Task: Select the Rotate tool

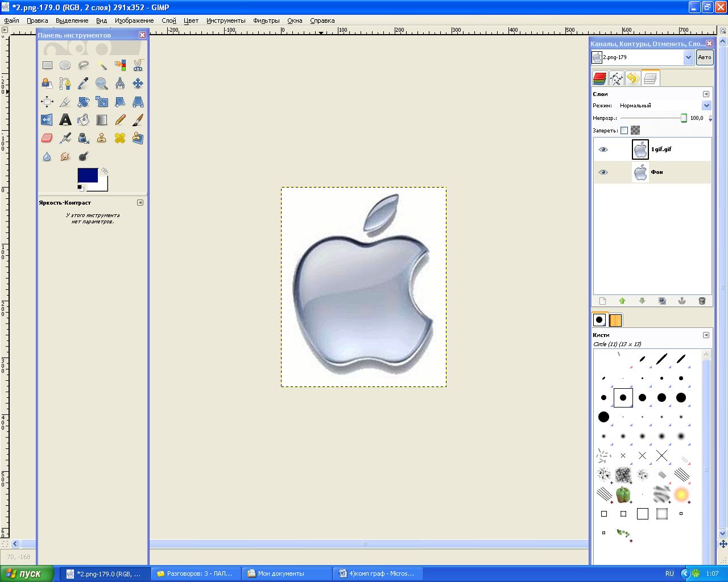Action: pyautogui.click(x=84, y=102)
